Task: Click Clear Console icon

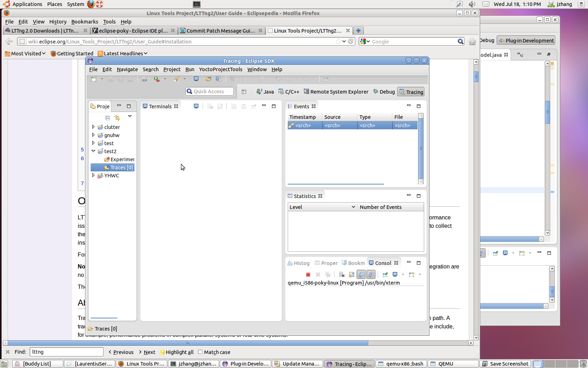Action: tap(342, 274)
